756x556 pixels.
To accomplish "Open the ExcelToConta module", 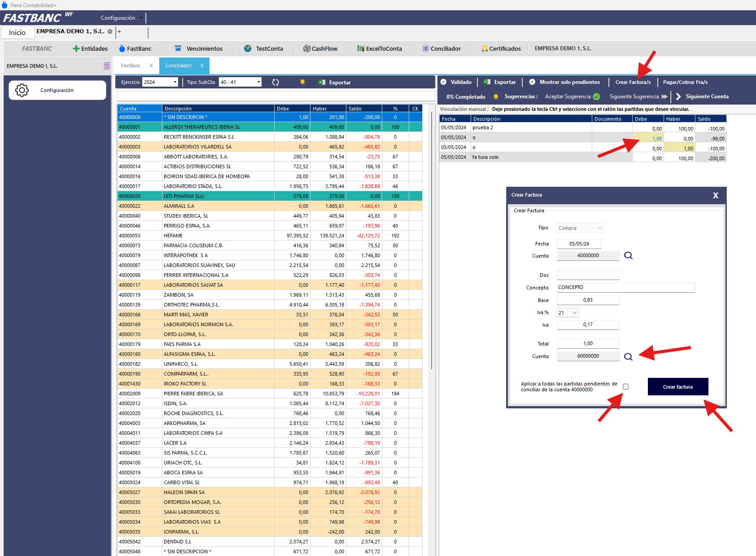I will 380,48.
